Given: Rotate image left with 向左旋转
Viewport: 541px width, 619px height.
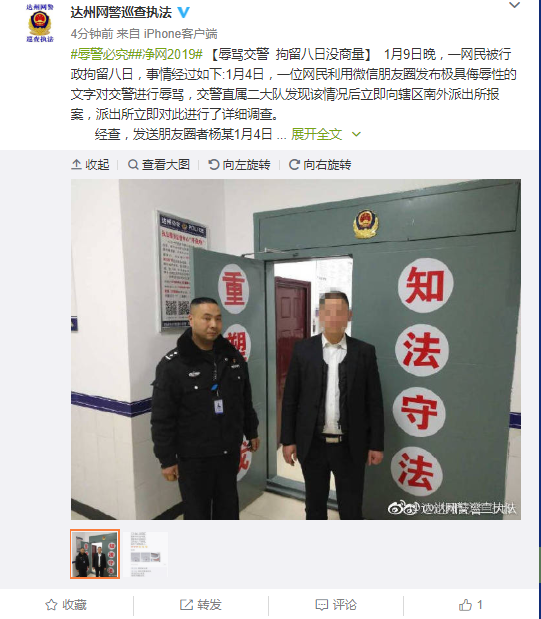Looking at the screenshot, I should tap(239, 165).
